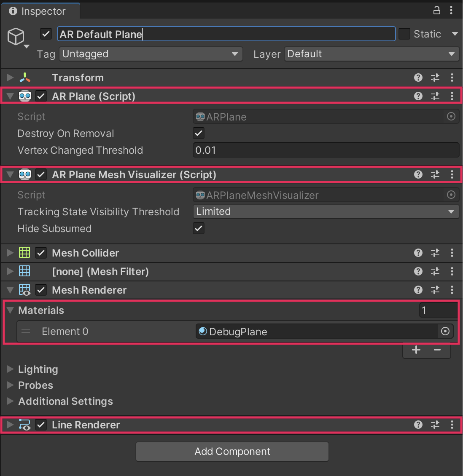Expand the Transform component
The height and width of the screenshot is (476, 463).
(10, 78)
